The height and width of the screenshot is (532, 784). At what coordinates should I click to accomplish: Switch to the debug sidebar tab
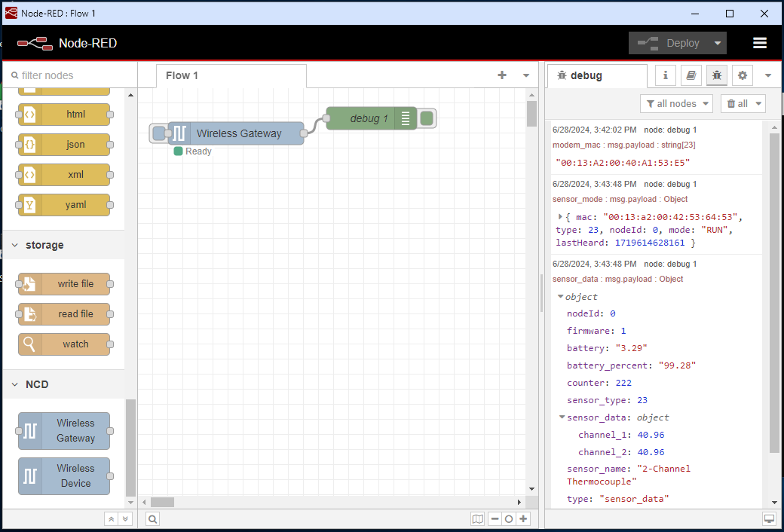click(x=596, y=76)
